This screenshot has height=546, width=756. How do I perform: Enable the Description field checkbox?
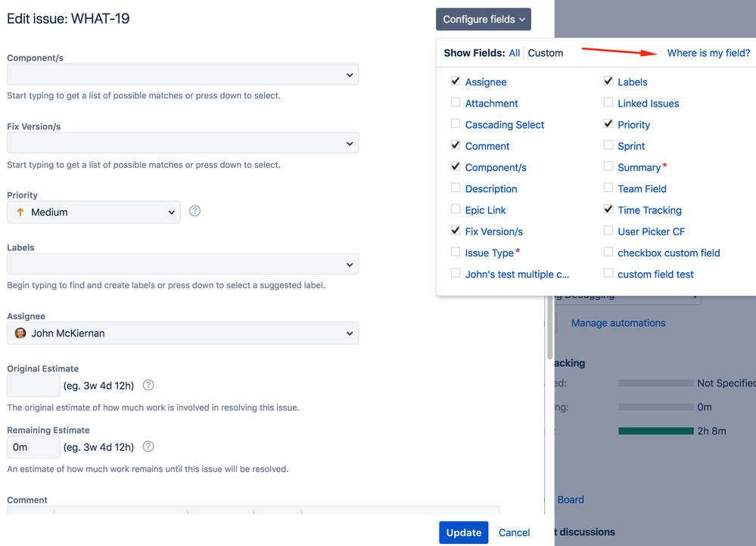[x=455, y=188]
